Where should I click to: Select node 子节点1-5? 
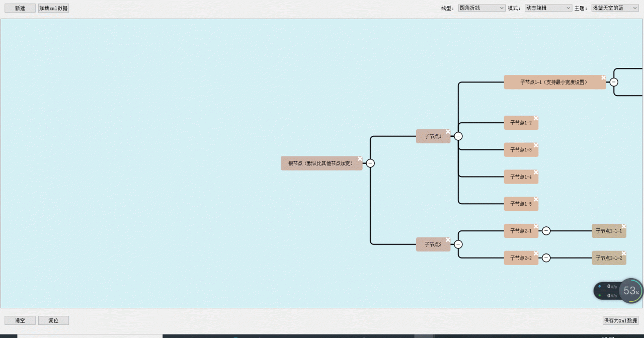(521, 204)
